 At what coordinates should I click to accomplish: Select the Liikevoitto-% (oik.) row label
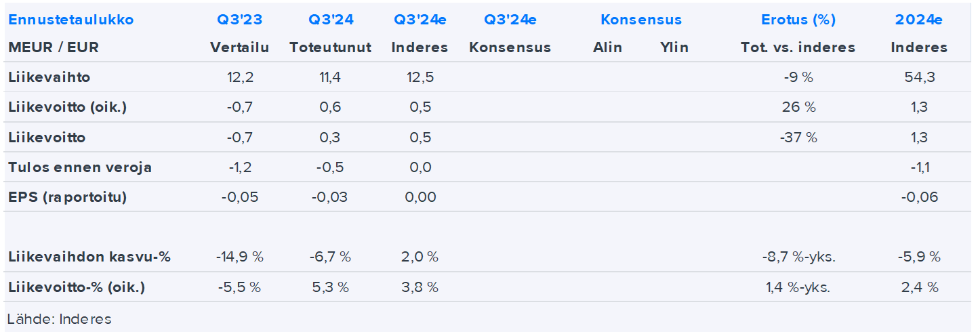pos(77,287)
